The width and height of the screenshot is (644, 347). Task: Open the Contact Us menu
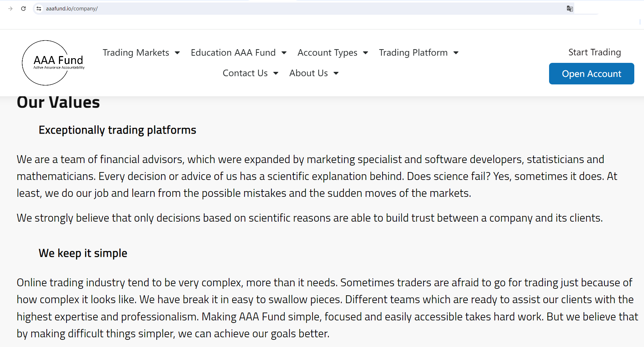(x=245, y=73)
